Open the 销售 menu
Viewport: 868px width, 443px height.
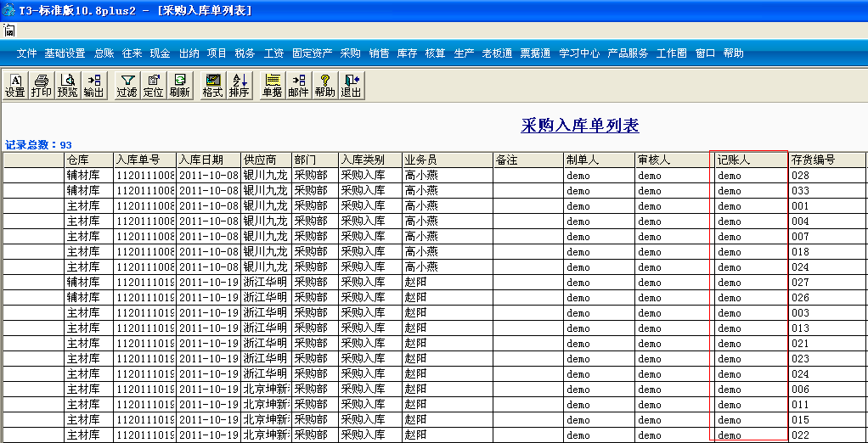379,53
